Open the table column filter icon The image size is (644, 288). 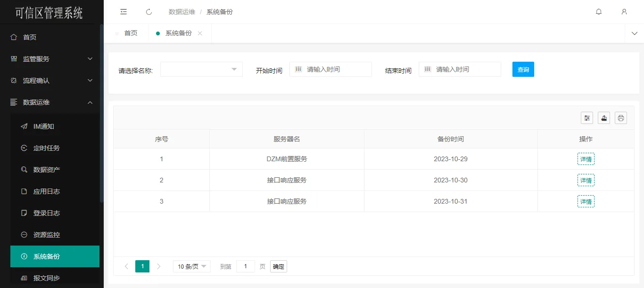(587, 118)
